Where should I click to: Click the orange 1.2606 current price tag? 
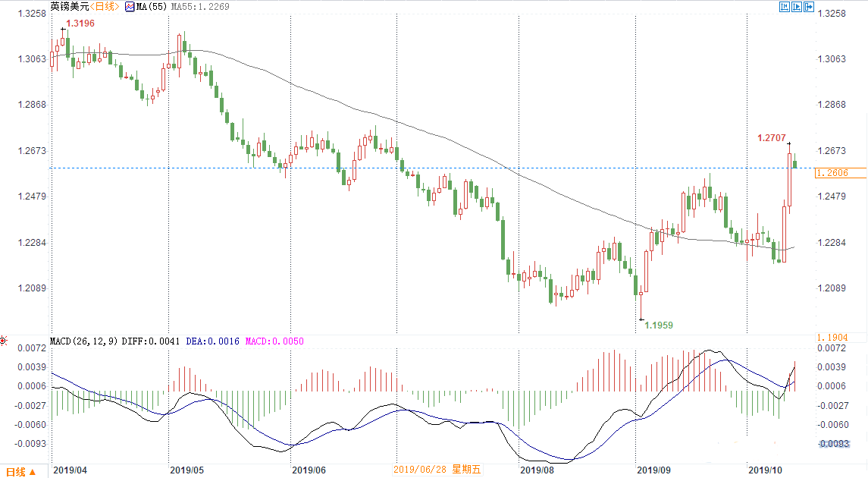832,173
